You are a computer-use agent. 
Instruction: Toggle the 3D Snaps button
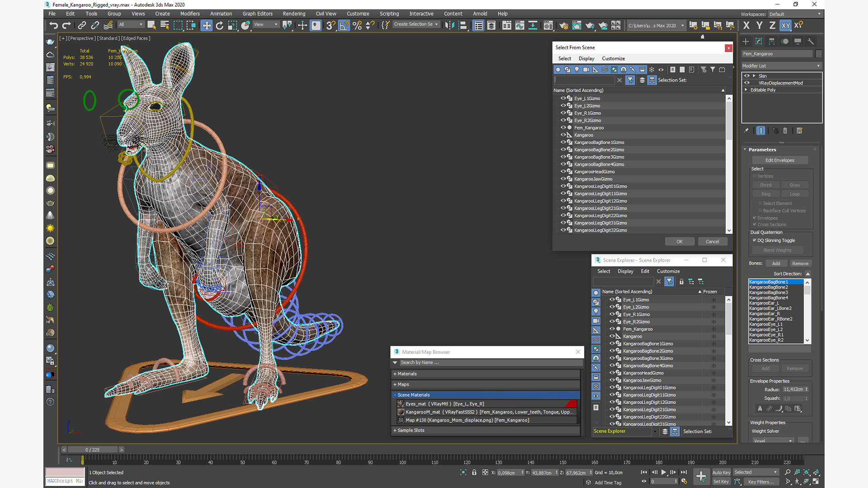331,25
